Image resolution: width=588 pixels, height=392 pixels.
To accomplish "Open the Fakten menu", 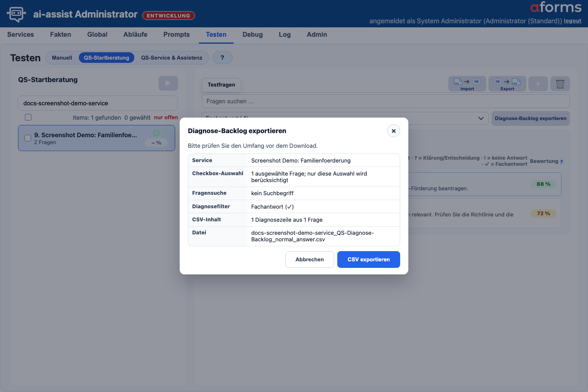I will (x=60, y=35).
